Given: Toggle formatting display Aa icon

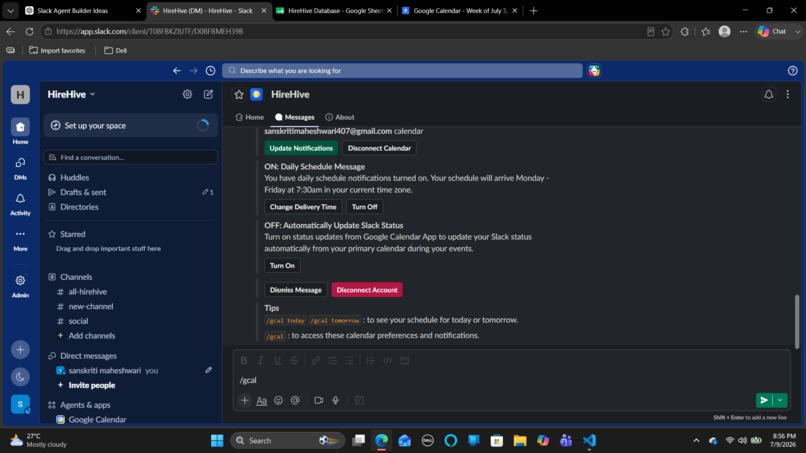Looking at the screenshot, I should [262, 400].
